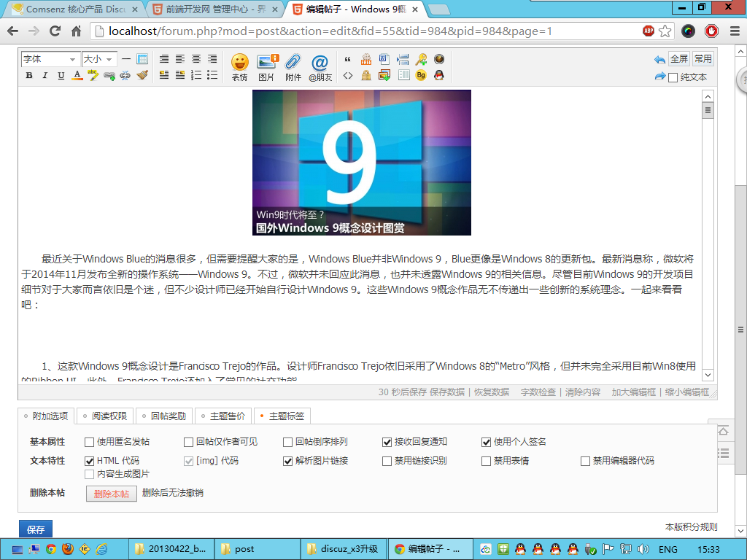
Task: Open the 表情 smiley picker
Action: click(239, 67)
